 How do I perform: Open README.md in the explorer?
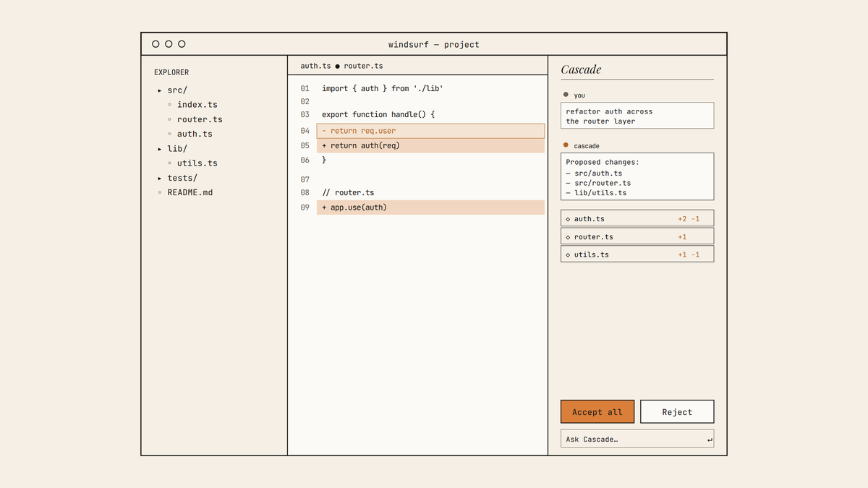tap(190, 192)
